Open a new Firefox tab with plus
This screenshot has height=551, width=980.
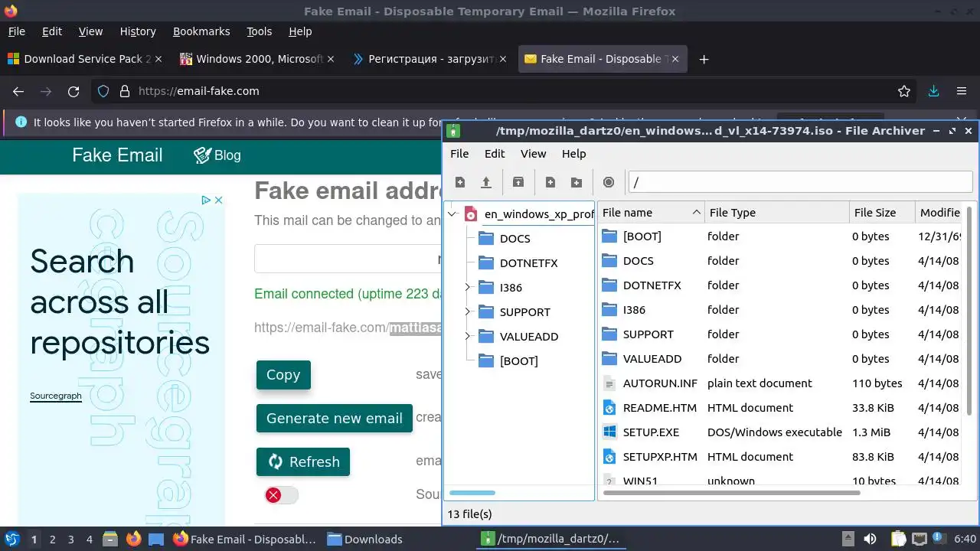704,59
